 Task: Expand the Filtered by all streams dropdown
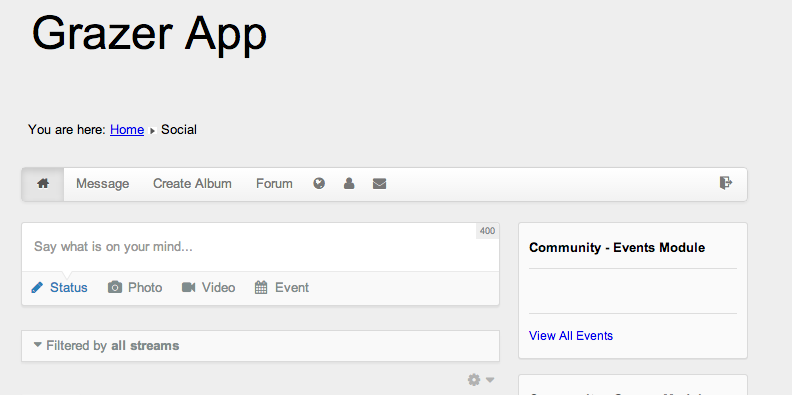click(x=260, y=346)
